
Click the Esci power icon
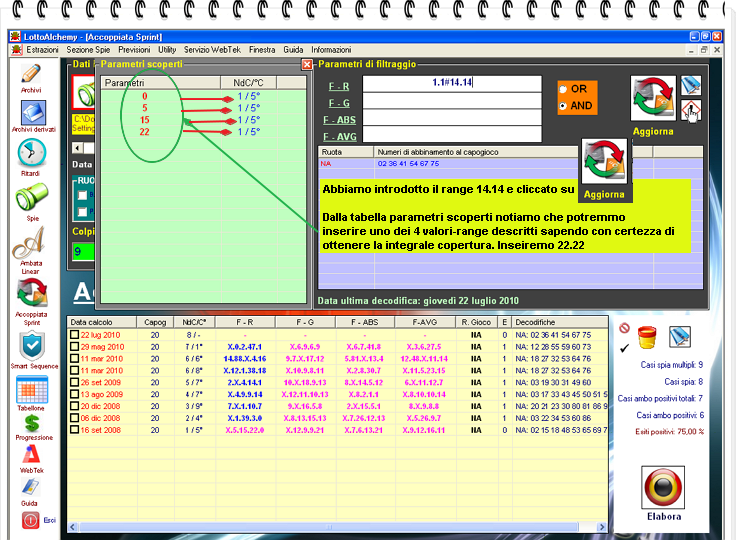[31, 520]
